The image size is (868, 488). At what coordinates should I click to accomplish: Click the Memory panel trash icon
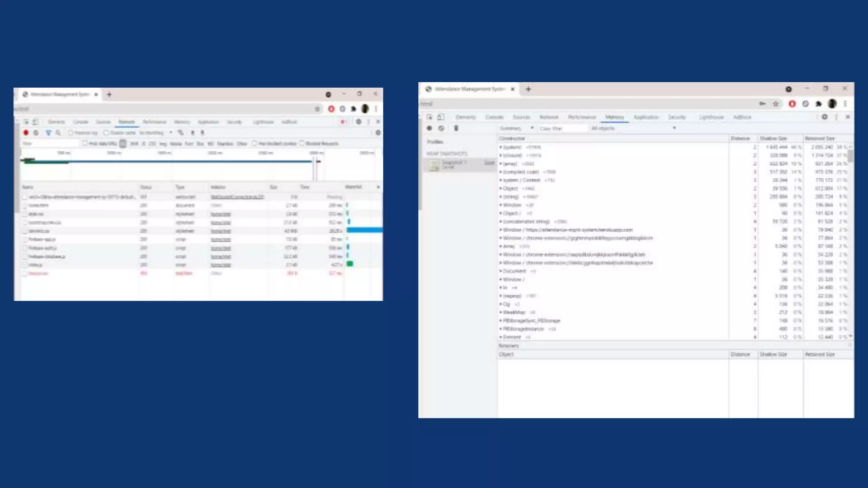456,128
